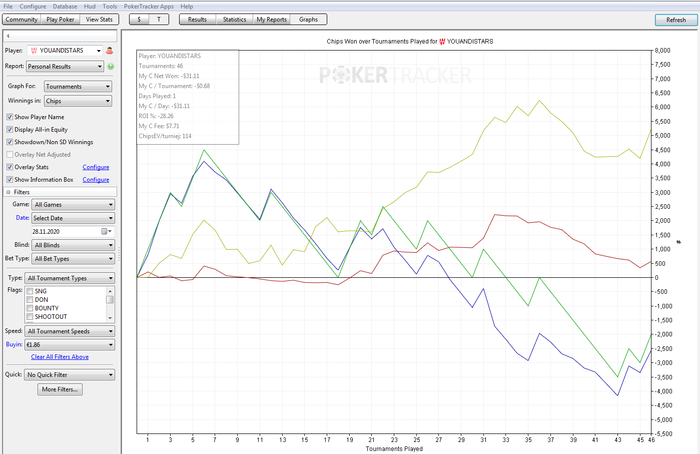
Task: Toggle Display All-in Equity checkbox
Action: (x=9, y=129)
